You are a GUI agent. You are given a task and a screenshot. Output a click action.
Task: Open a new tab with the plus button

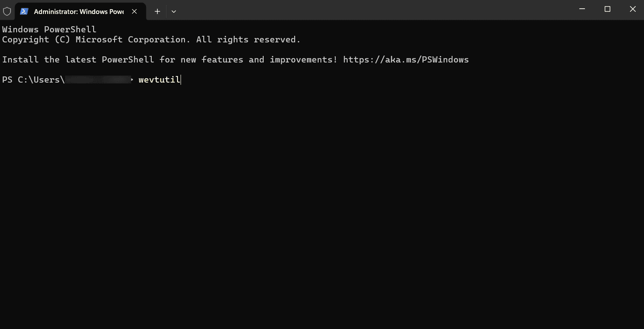(157, 11)
